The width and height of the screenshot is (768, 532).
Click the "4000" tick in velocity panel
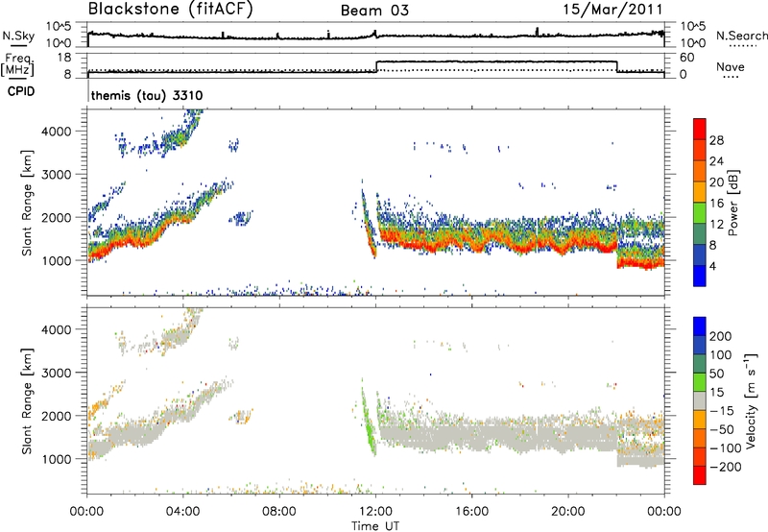[57, 329]
